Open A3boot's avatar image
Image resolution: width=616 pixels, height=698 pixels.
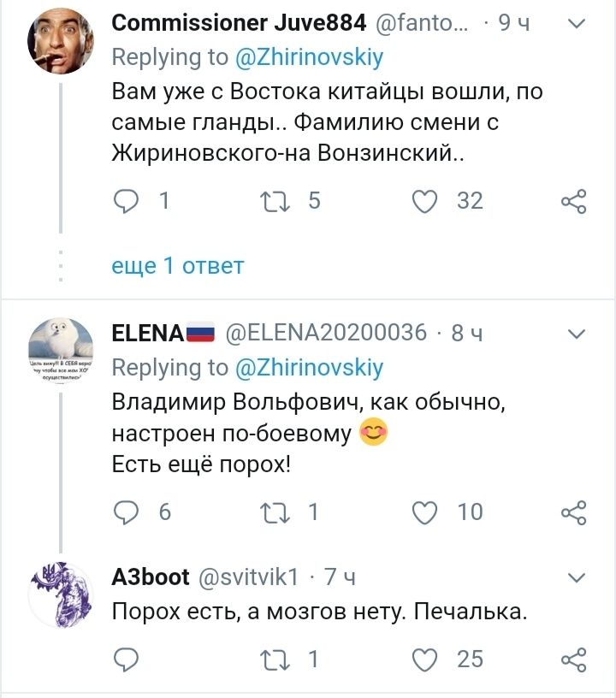coord(60,594)
